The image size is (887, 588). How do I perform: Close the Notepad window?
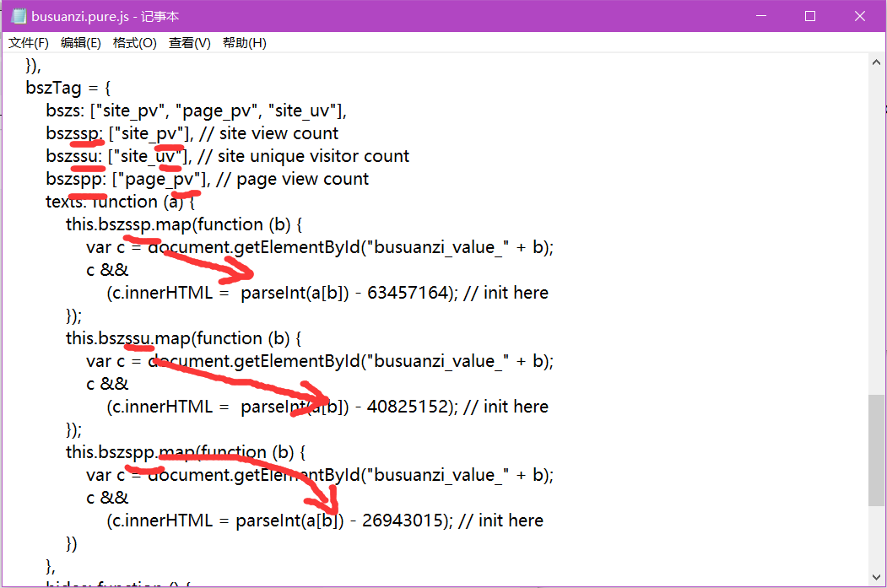(859, 16)
